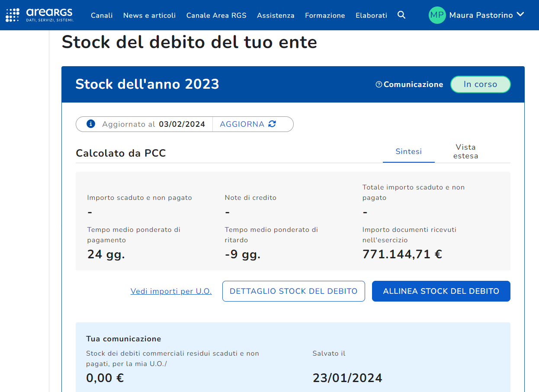Switch to the Vista estesa tab
The height and width of the screenshot is (392, 539).
465,151
